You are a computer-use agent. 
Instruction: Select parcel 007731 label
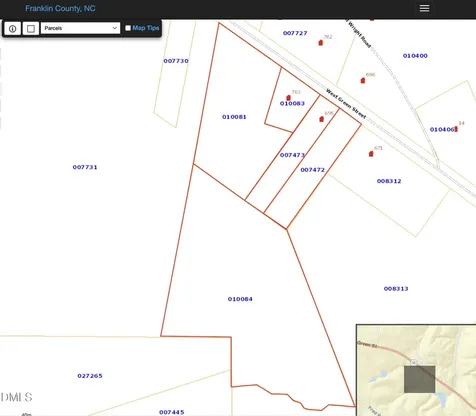click(x=85, y=167)
